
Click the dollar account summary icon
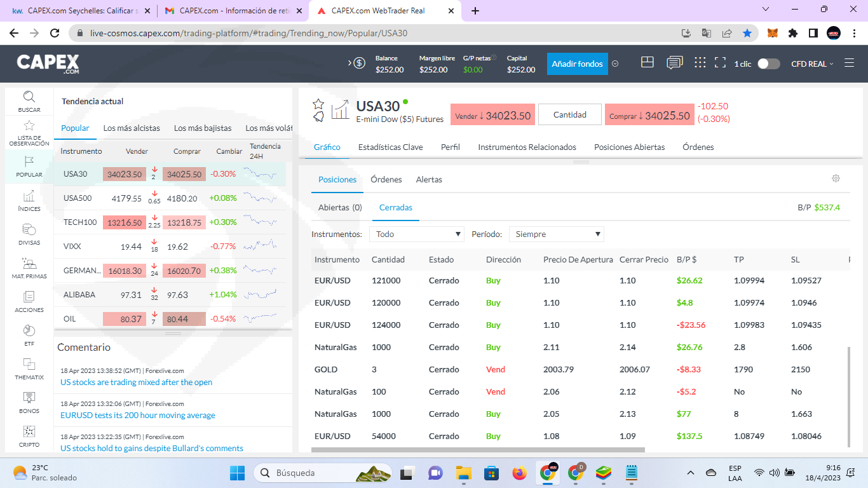359,63
